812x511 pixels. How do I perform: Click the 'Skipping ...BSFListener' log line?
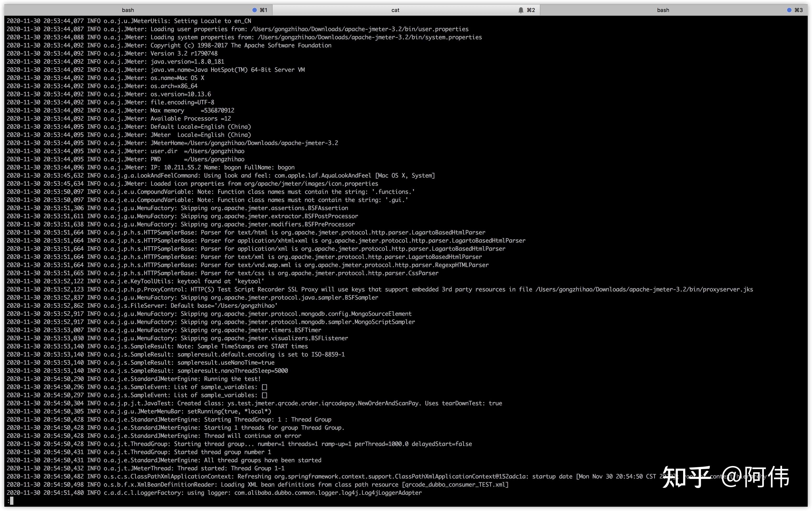pos(177,338)
